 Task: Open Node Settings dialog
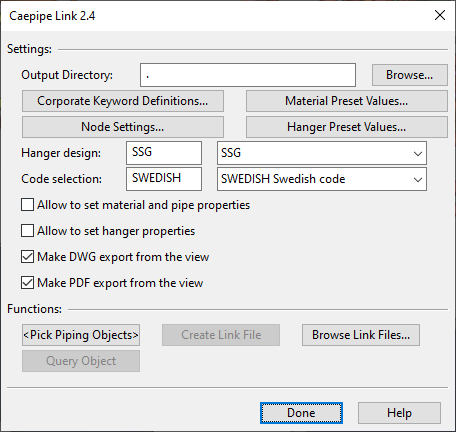(x=123, y=127)
